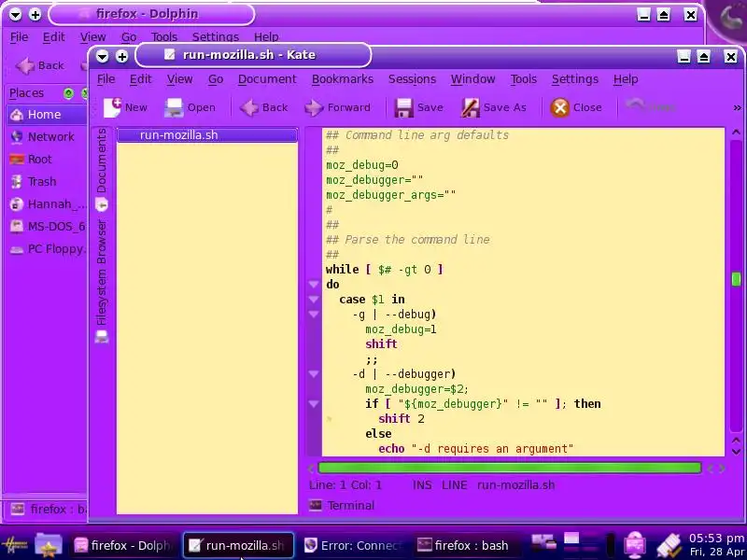Image resolution: width=747 pixels, height=560 pixels.
Task: Click the Close document icon in Kate
Action: point(559,107)
